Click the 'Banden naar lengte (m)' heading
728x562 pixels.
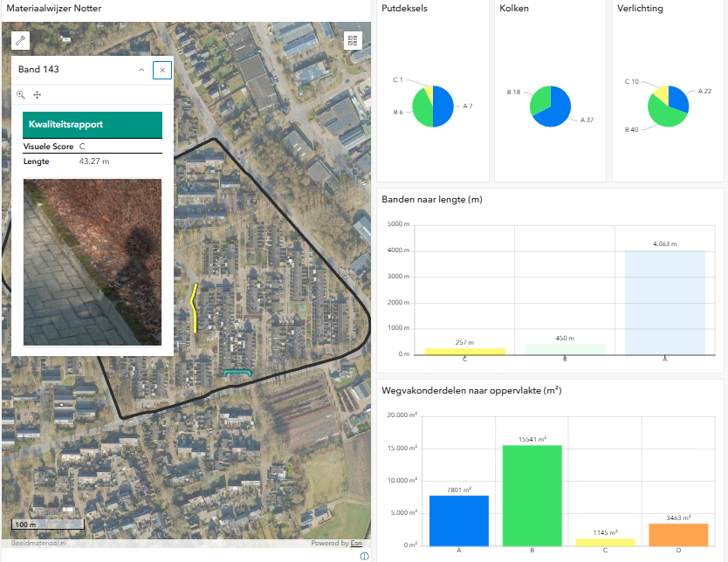pyautogui.click(x=432, y=200)
